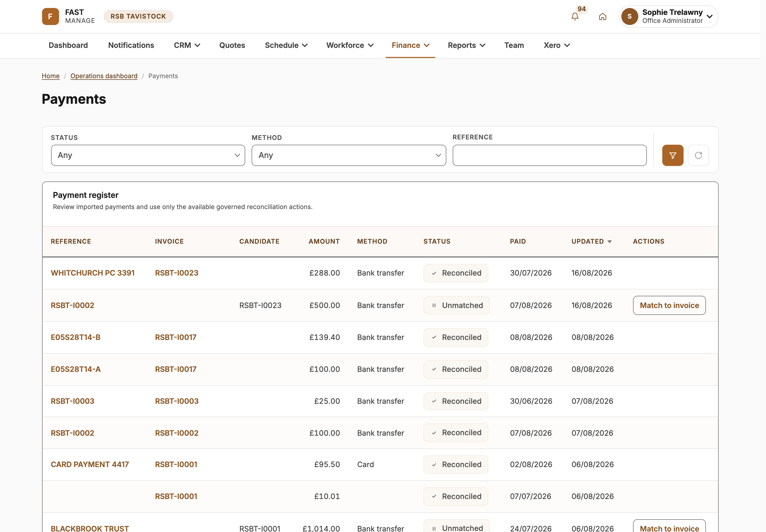This screenshot has width=766, height=532.
Task: Open invoice RSBT-I0023 link
Action: tap(177, 273)
